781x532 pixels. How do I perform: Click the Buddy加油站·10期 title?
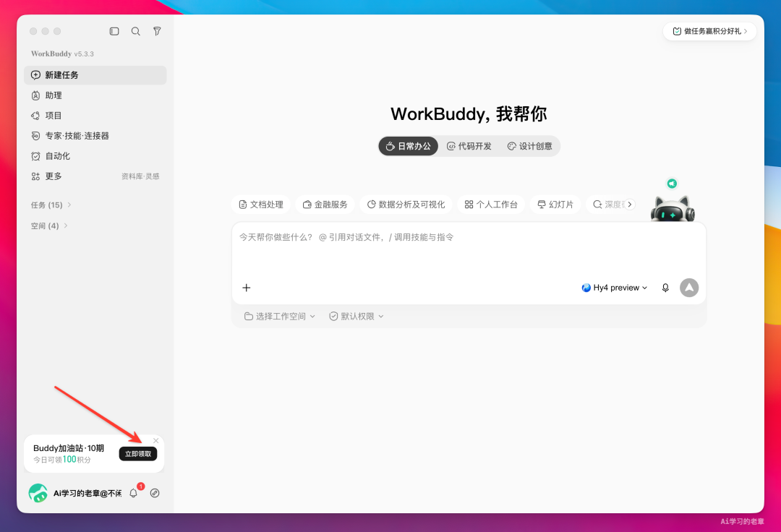click(69, 448)
